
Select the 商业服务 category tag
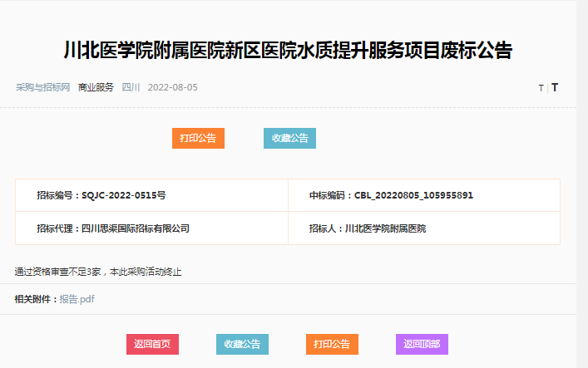click(x=96, y=87)
